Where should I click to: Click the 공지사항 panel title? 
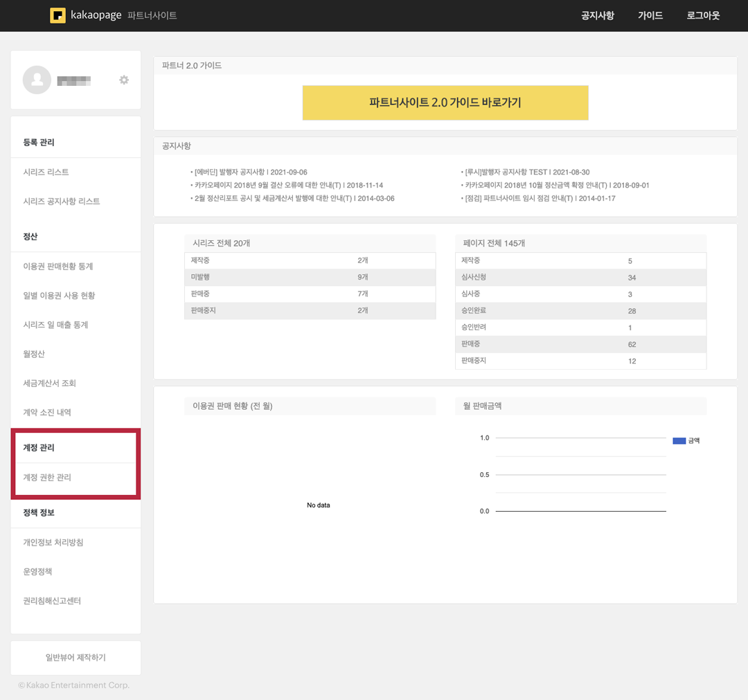[177, 146]
